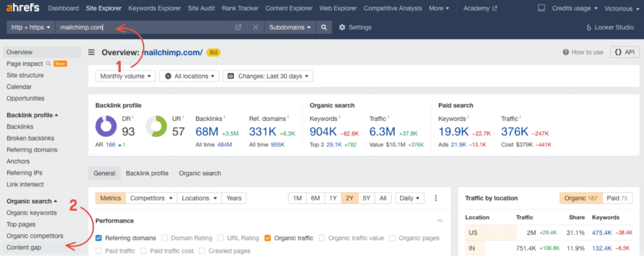Click the 68M backlinks value
The image size is (644, 257).
208,131
